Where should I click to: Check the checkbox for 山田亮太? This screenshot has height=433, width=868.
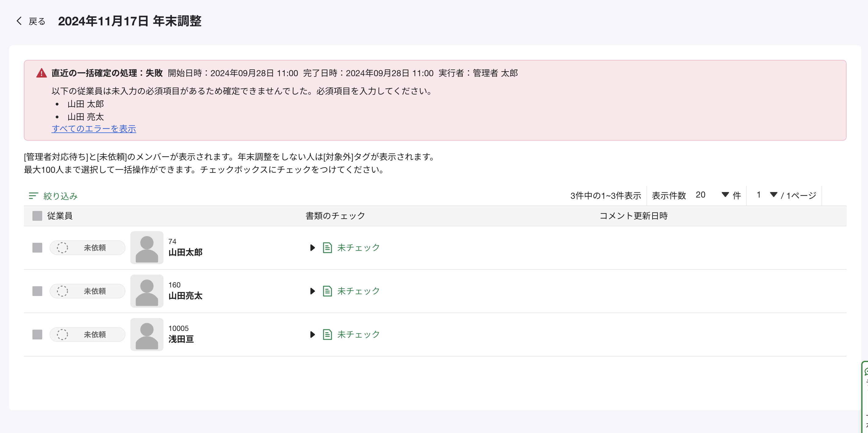point(37,291)
